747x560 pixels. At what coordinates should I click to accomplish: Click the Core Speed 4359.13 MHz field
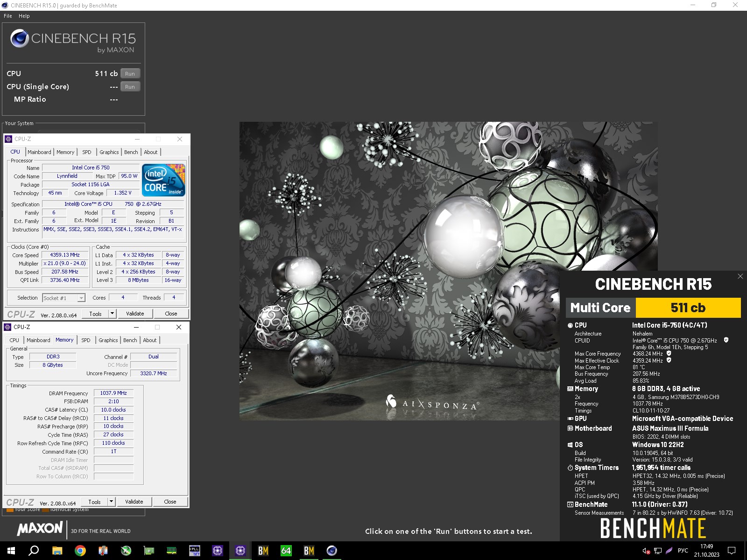[65, 255]
